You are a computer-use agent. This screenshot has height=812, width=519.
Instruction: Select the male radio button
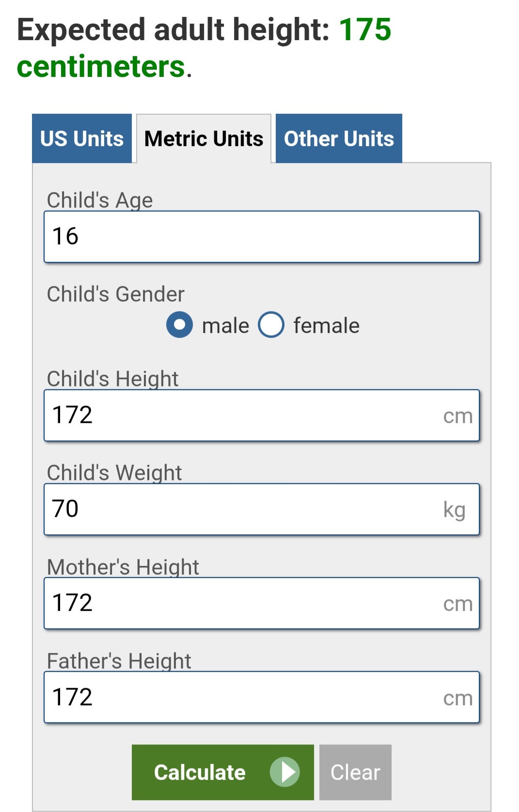click(x=179, y=324)
